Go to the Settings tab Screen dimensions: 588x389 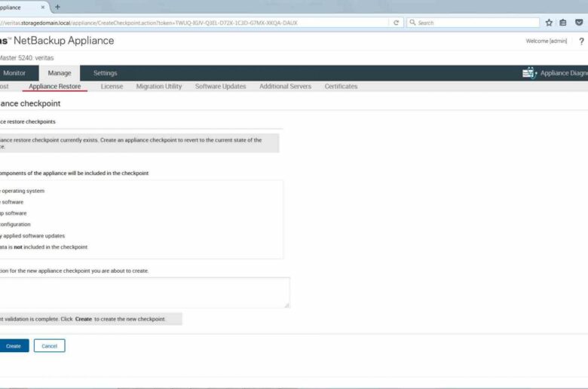click(105, 73)
